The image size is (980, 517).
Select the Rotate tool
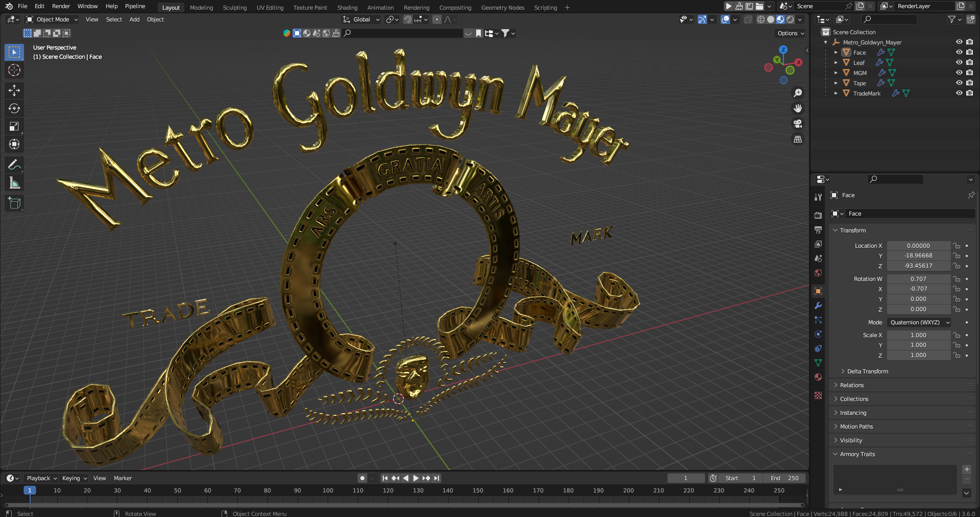(x=14, y=108)
